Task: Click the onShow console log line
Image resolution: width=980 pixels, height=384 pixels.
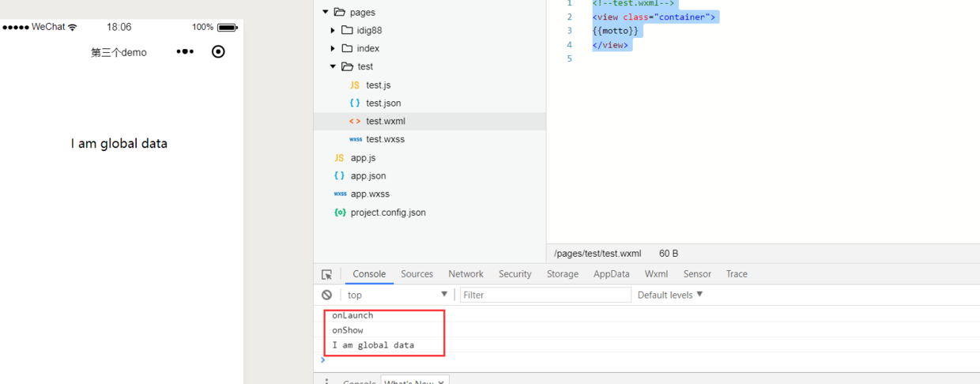Action: (x=348, y=330)
